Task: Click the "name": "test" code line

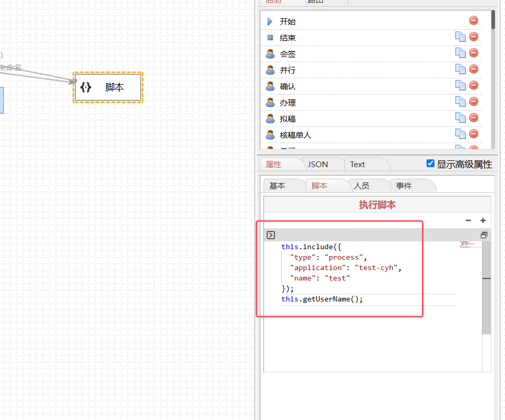Action: coord(320,278)
